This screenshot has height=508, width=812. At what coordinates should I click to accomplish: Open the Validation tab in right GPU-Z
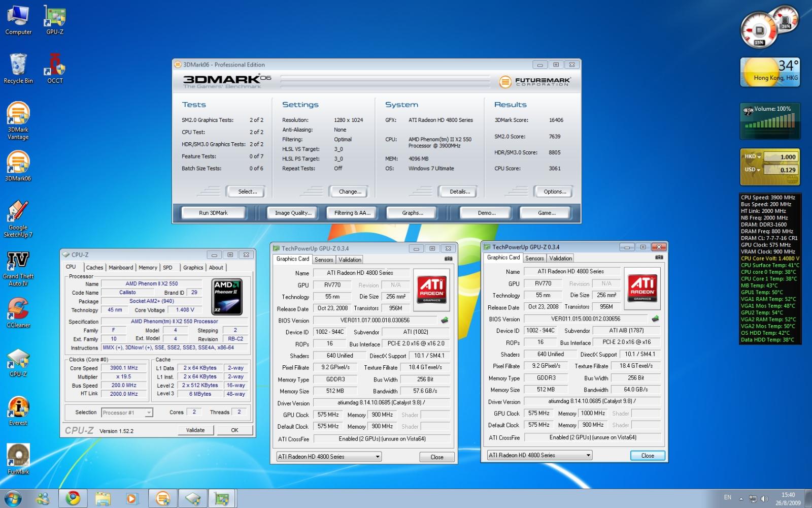560,258
